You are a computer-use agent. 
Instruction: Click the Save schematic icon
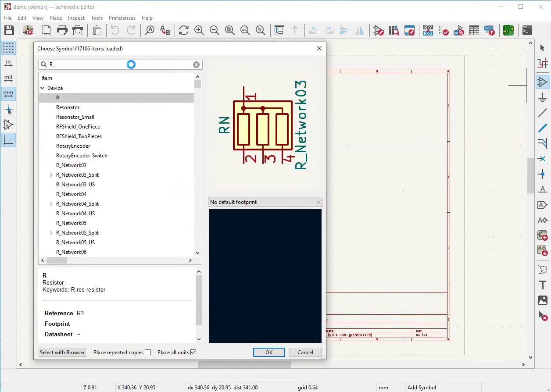click(x=9, y=30)
